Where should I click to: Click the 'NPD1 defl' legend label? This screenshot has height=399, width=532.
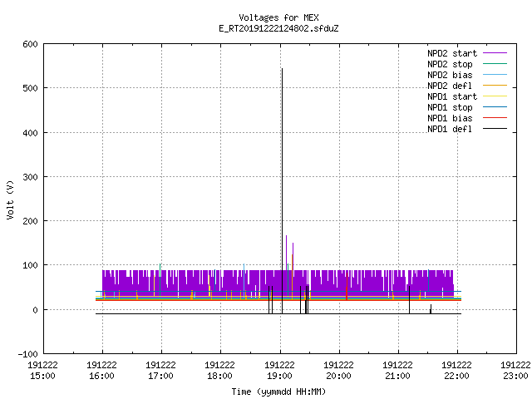pos(450,130)
